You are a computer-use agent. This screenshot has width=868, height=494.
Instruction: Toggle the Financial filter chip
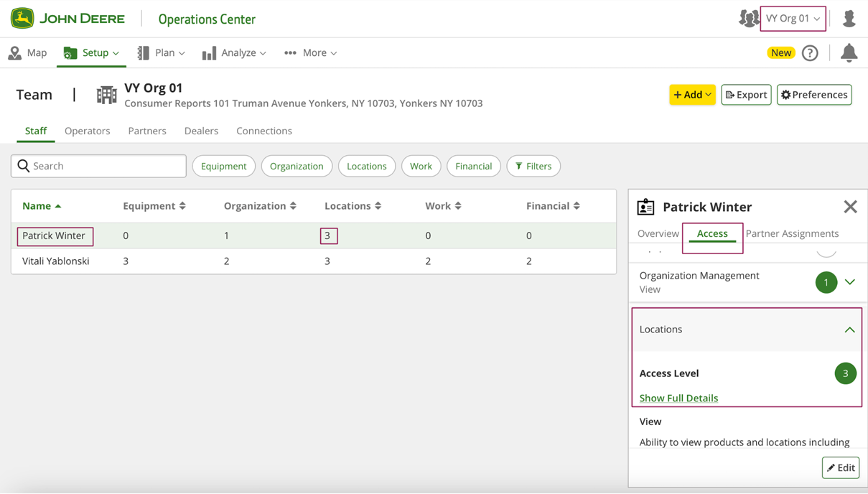click(x=473, y=166)
